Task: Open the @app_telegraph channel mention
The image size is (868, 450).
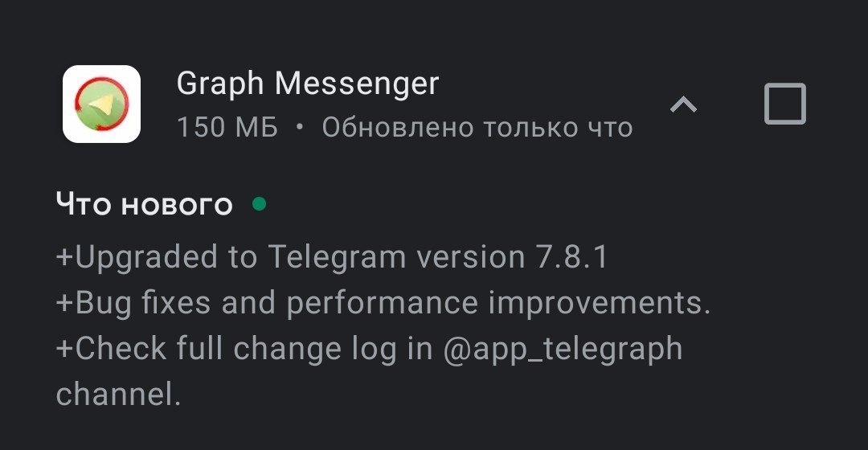Action: point(562,349)
